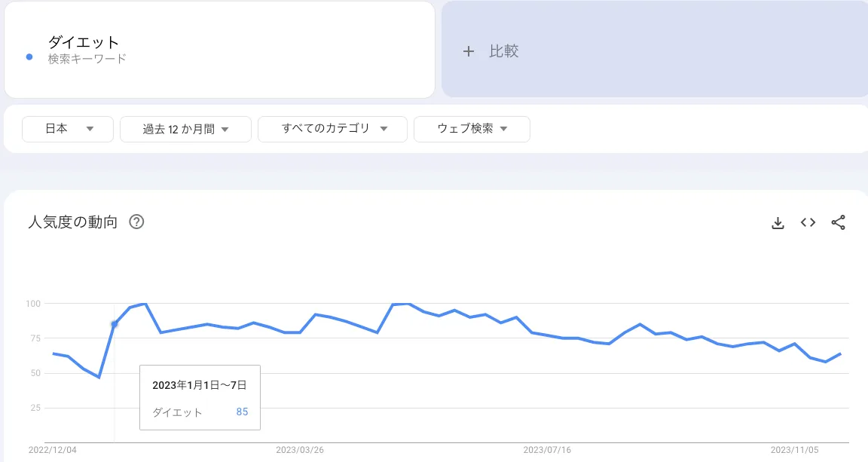Click the highlighted data point for January 2023
The image size is (868, 462).
115,324
